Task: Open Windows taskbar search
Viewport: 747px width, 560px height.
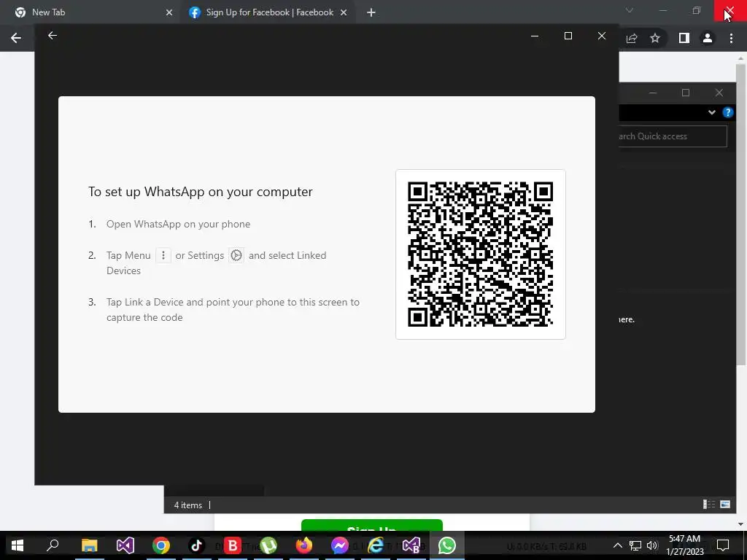Action: (x=53, y=545)
